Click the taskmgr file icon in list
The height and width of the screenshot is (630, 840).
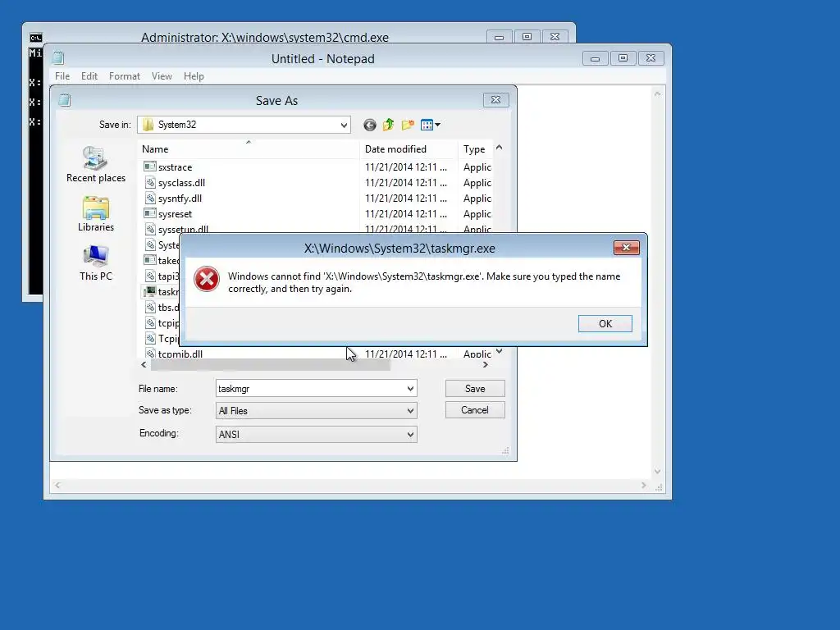(x=150, y=291)
